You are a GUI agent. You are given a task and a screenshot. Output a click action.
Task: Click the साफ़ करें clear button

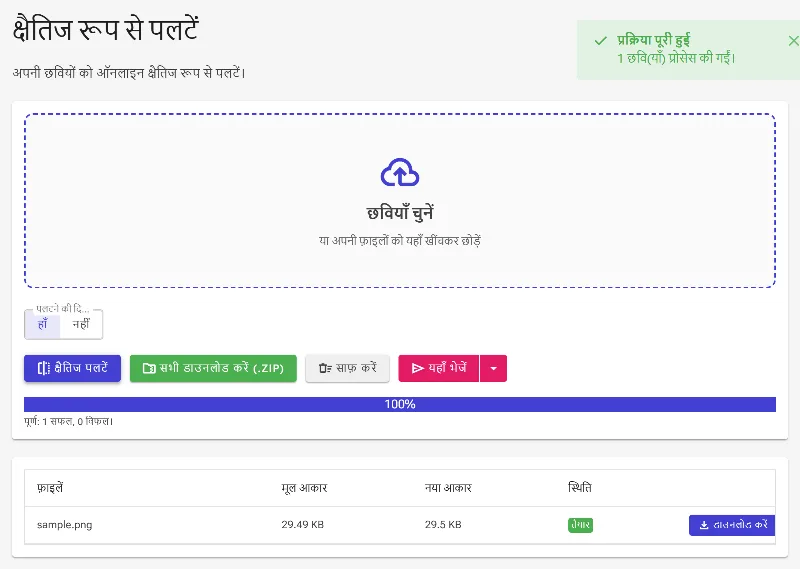pos(347,368)
